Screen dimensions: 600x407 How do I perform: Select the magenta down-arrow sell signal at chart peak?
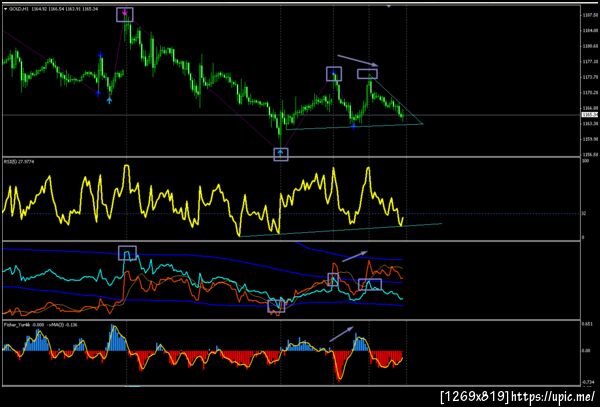125,14
